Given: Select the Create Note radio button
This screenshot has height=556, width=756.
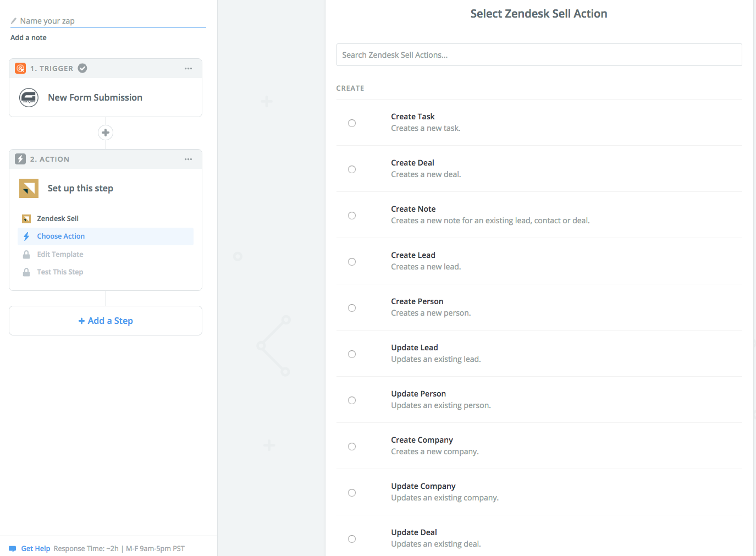Looking at the screenshot, I should click(352, 216).
